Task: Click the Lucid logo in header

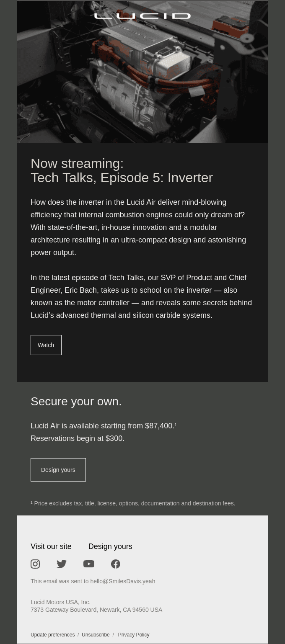Action: [x=142, y=16]
